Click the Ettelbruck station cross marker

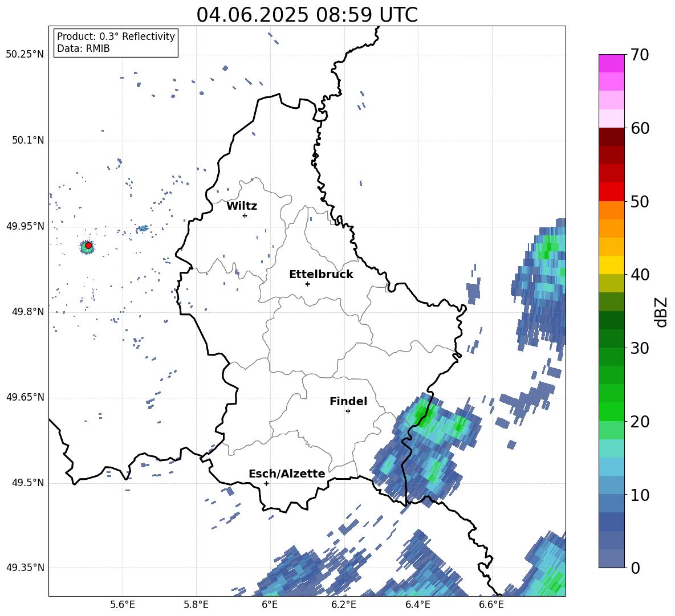[x=307, y=284]
